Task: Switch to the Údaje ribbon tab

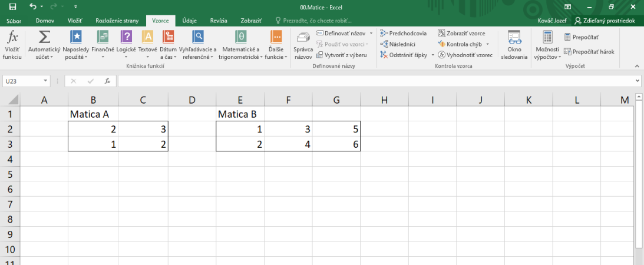Action: click(x=189, y=21)
